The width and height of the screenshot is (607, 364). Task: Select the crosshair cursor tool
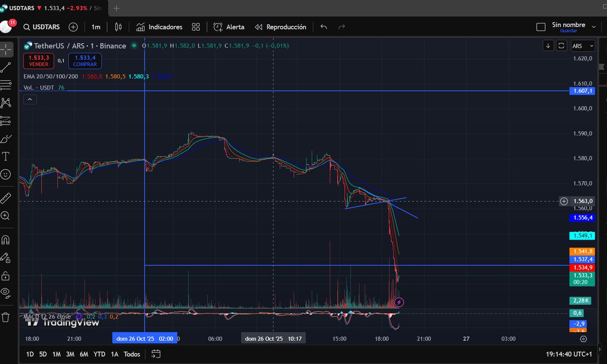click(x=6, y=49)
